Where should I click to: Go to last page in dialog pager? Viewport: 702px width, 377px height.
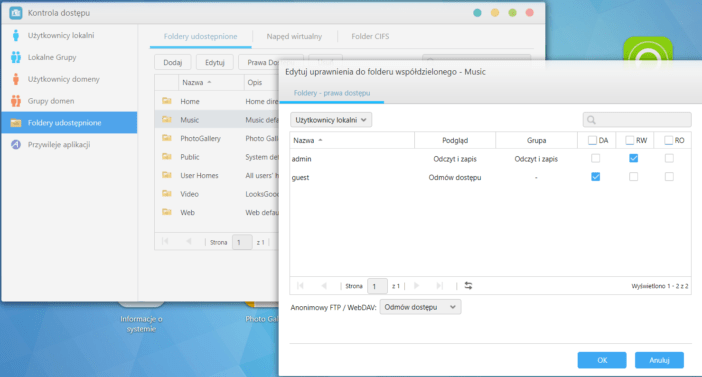click(x=440, y=286)
